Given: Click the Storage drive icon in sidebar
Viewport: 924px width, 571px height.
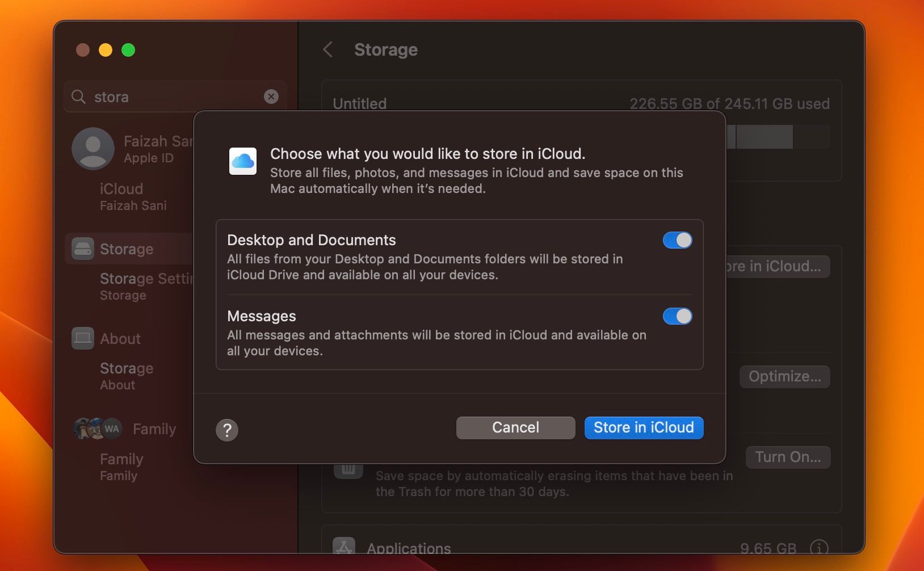Looking at the screenshot, I should point(82,249).
